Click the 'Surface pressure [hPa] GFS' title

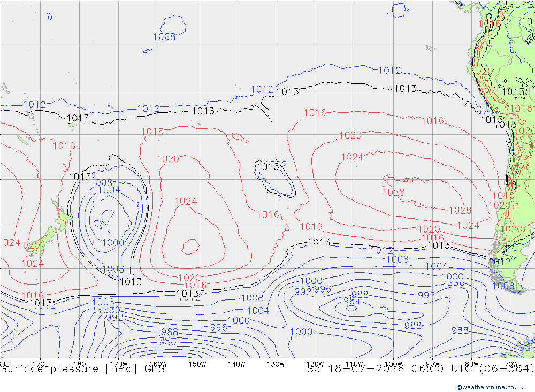(x=82, y=369)
